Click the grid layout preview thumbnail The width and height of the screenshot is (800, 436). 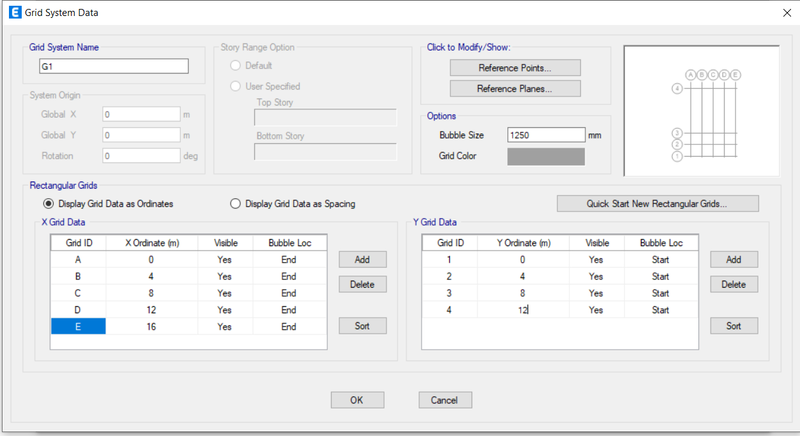[x=702, y=111]
